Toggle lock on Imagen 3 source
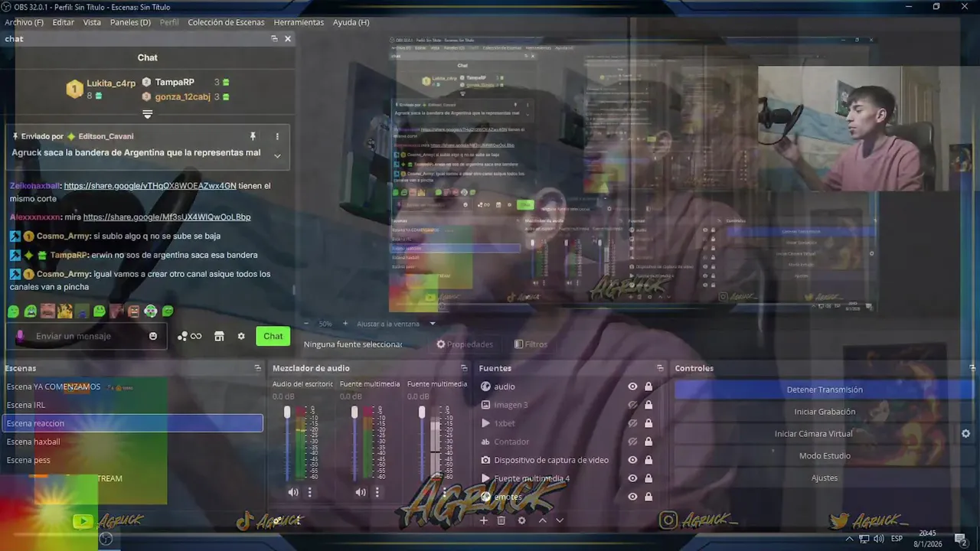Viewport: 980px width, 551px height. tap(648, 405)
